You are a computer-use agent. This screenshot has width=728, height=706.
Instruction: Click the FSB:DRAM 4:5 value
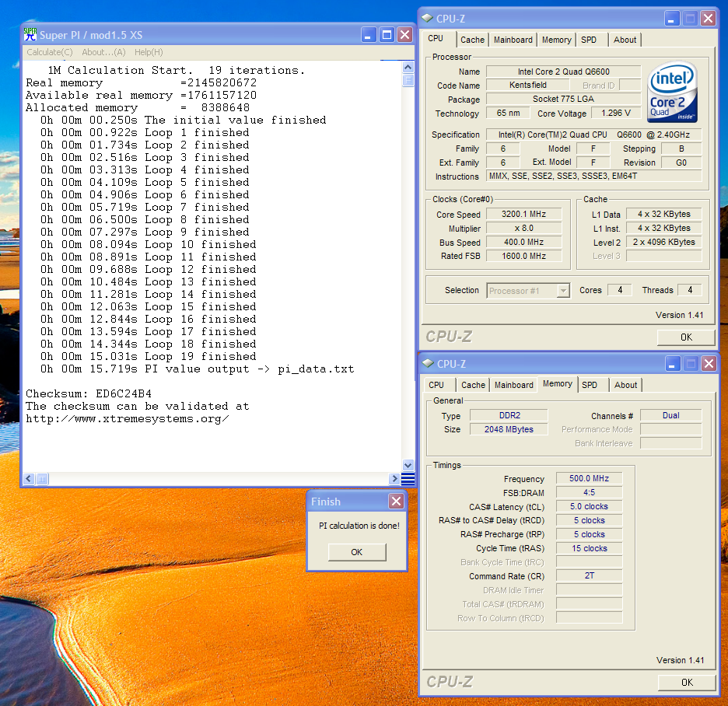(590, 492)
